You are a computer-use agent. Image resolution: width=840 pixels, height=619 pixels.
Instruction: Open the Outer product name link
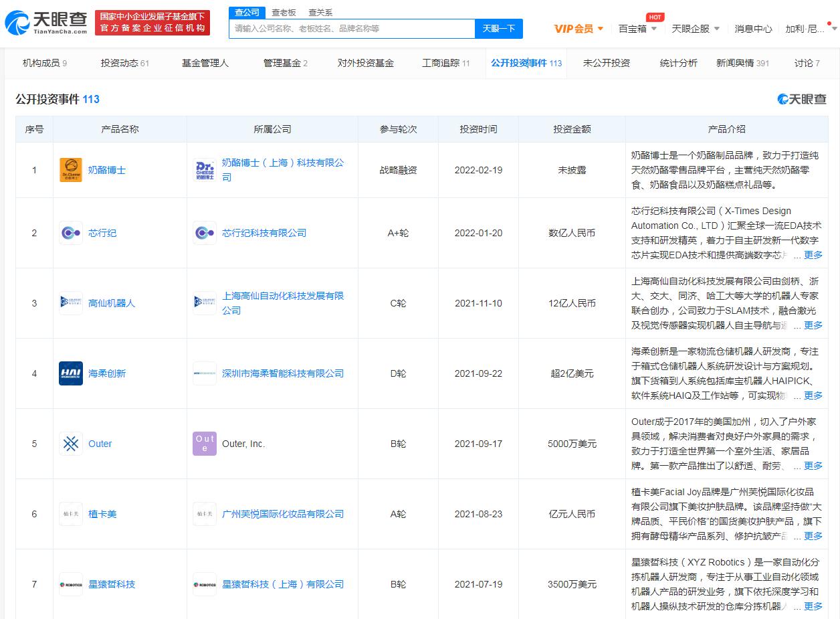pos(100,444)
